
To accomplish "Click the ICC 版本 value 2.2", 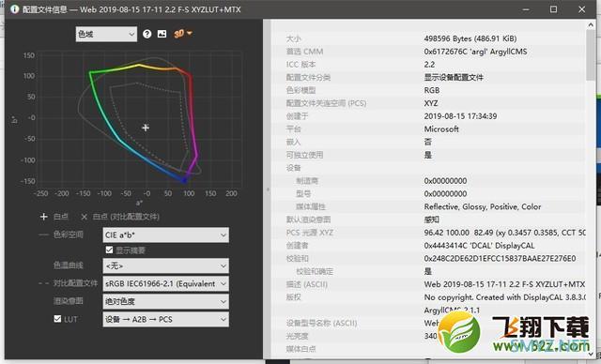I will [x=429, y=65].
